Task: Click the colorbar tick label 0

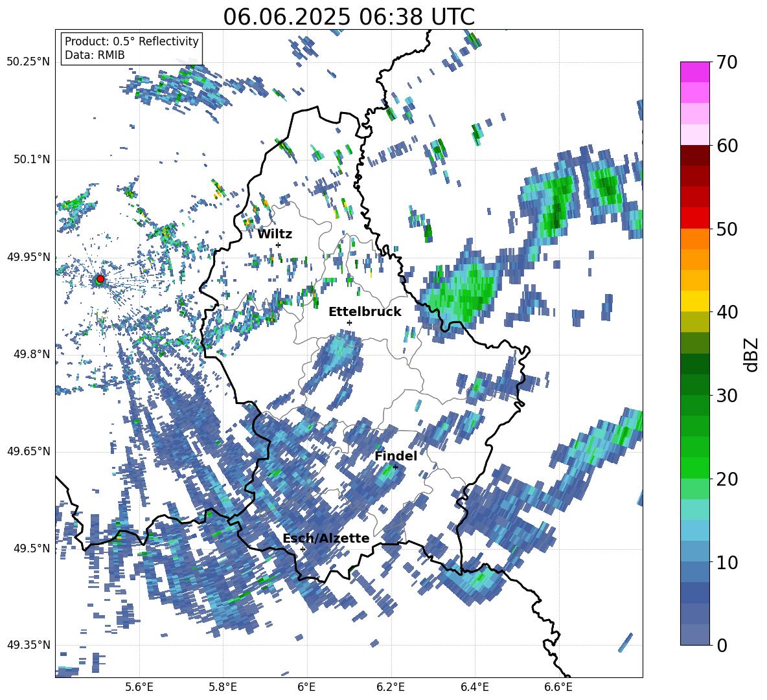Action: 721,645
